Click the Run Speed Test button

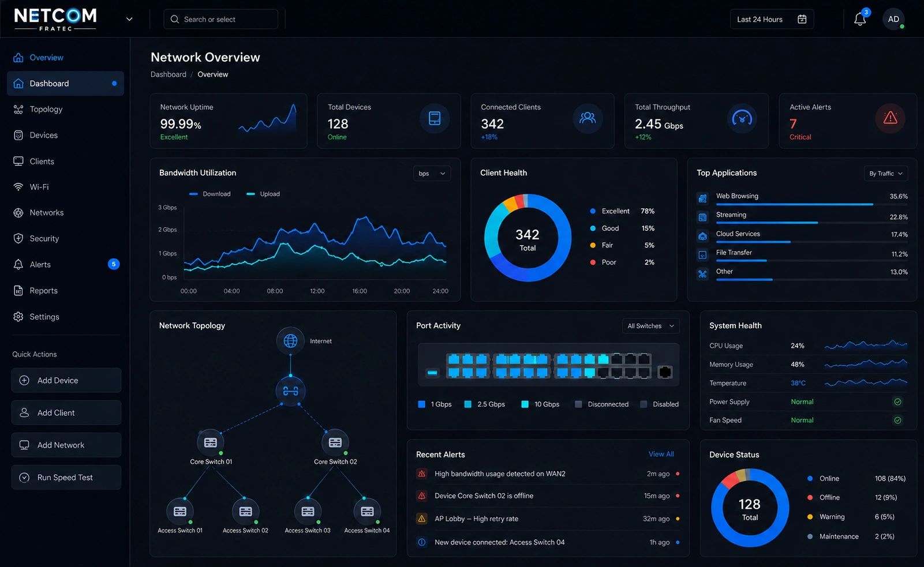66,478
